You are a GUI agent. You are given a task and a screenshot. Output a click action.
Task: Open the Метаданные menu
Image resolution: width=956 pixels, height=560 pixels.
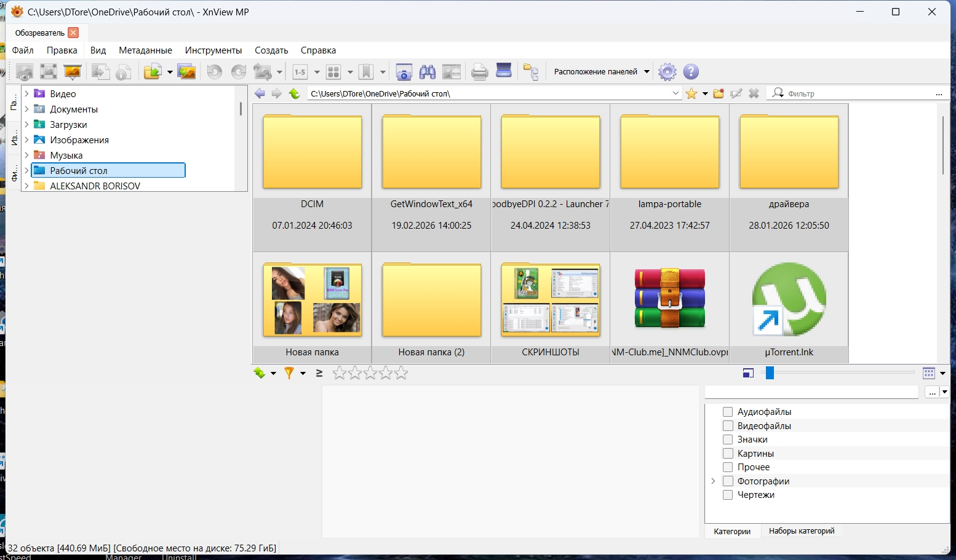tap(145, 50)
